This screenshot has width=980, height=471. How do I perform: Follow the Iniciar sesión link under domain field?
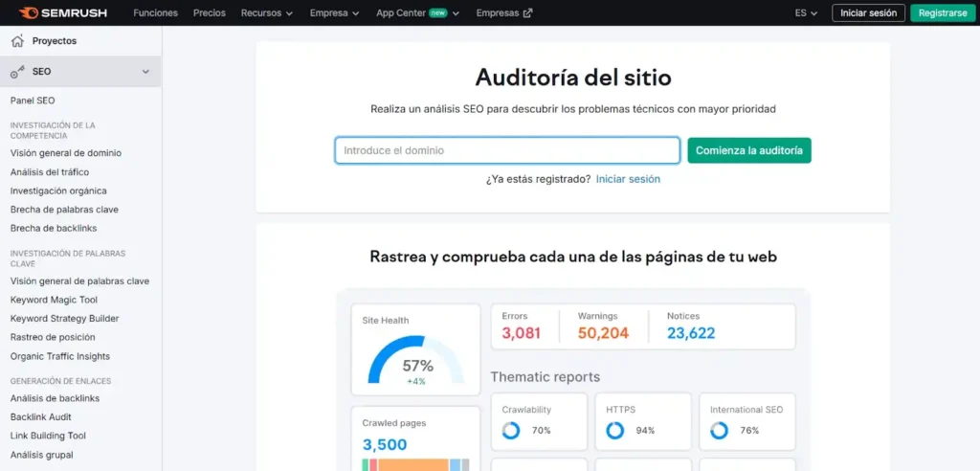[628, 179]
